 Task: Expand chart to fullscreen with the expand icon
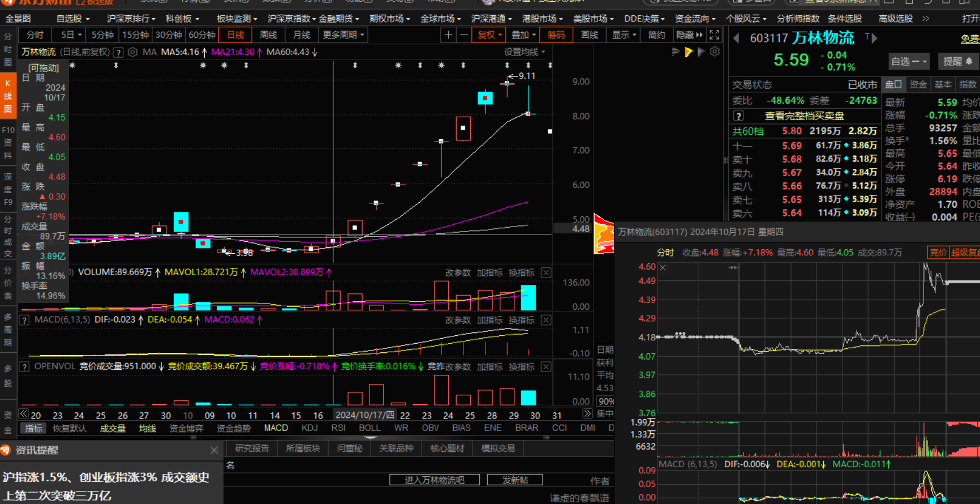(715, 35)
